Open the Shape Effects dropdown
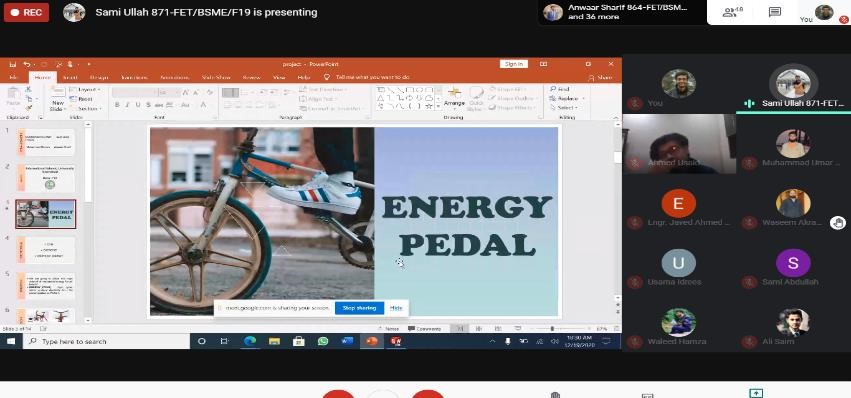 click(511, 108)
